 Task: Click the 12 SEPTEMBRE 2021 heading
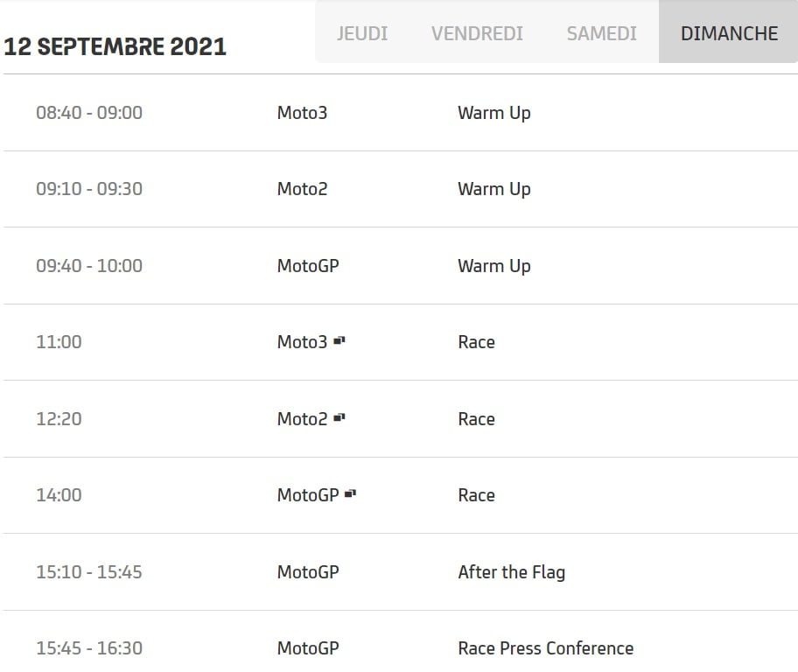[115, 46]
